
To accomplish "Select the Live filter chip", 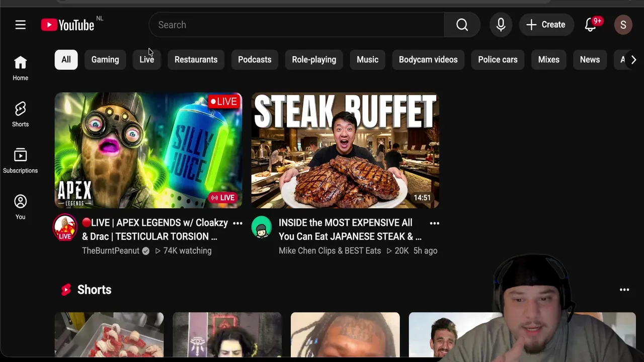I will click(146, 59).
